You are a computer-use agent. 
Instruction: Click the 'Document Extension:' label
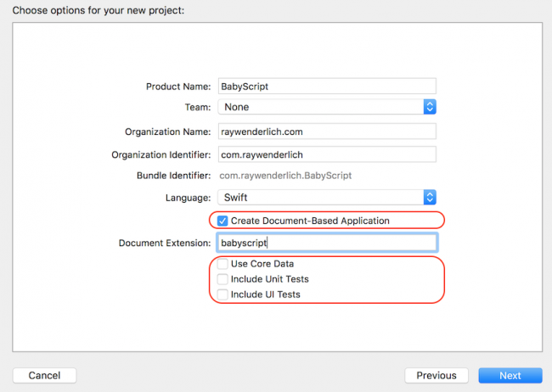165,244
